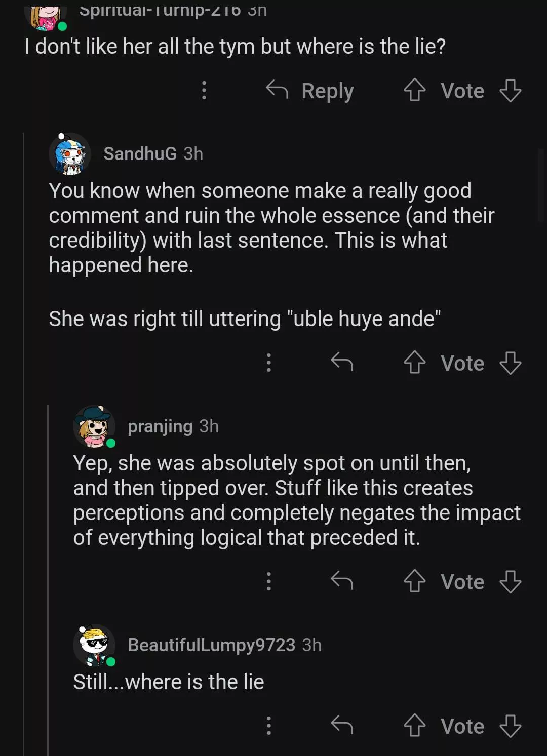This screenshot has width=547, height=756.
Task: Reply to pranjing's comment via arrow icon
Action: pos(341,581)
